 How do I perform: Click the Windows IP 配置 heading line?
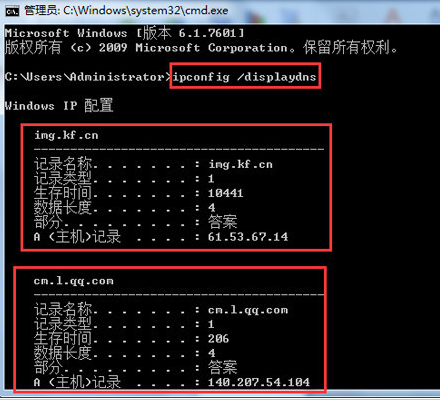(x=59, y=106)
